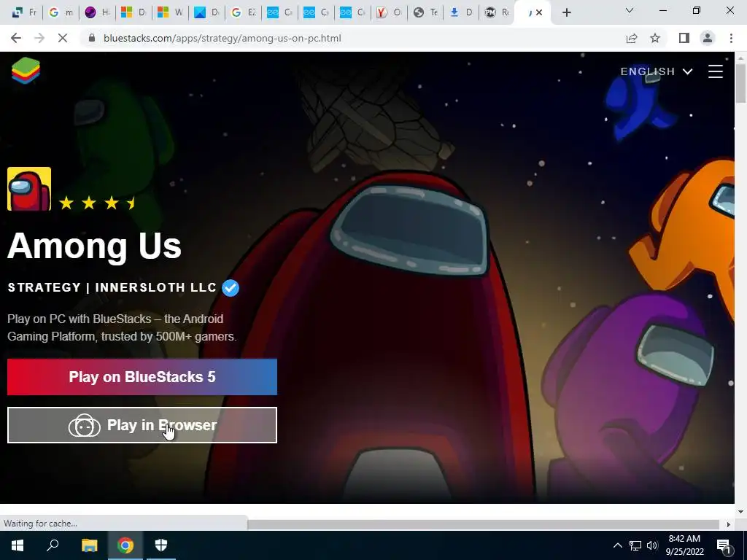
Task: Open the tab search chevron dropdown
Action: click(630, 10)
